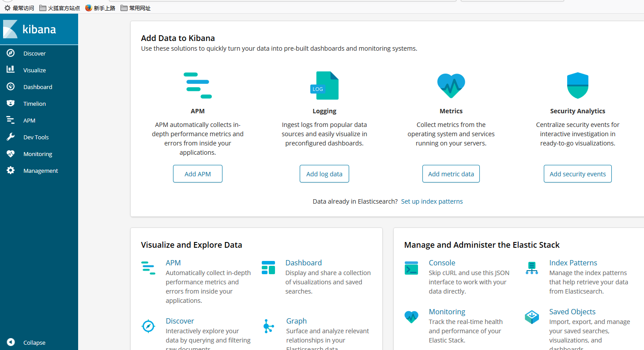Click "Data already in Elasticsearch?" text

click(355, 201)
